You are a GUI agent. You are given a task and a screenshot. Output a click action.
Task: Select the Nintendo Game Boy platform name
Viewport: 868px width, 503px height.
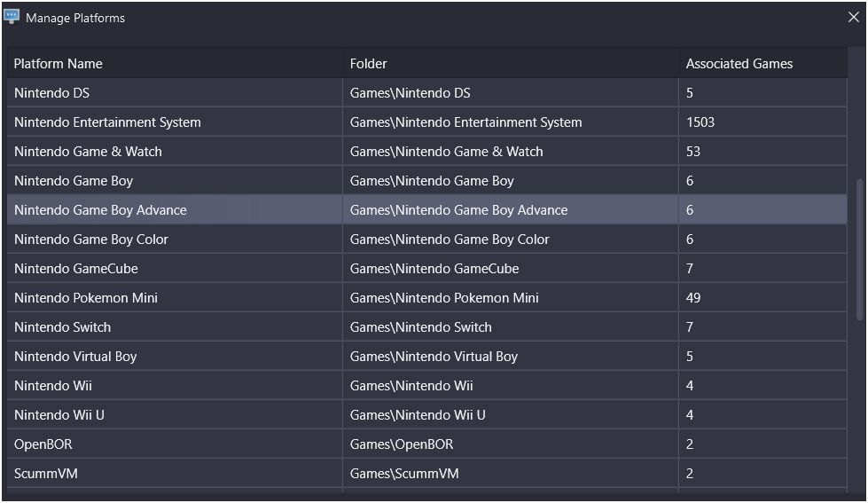pyautogui.click(x=74, y=181)
